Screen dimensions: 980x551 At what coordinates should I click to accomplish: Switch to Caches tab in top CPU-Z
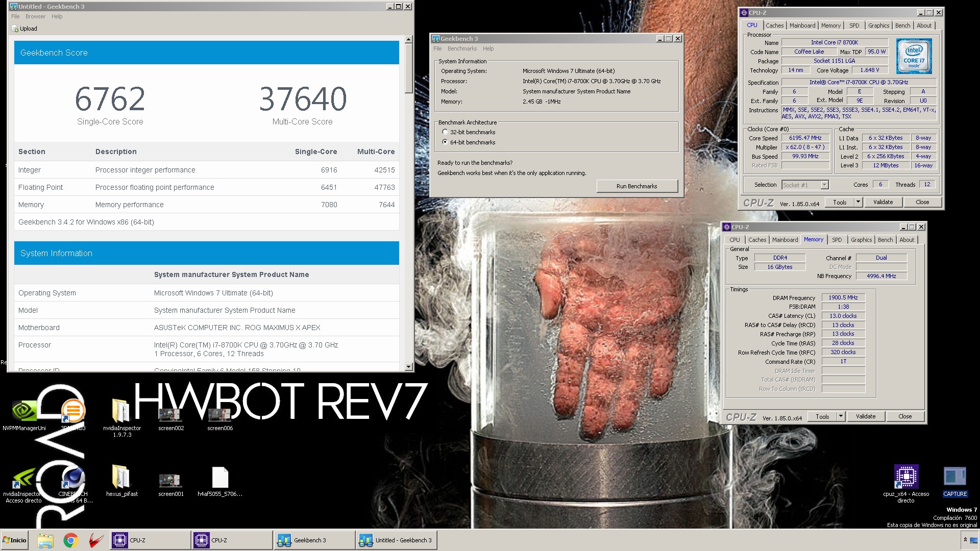pyautogui.click(x=774, y=26)
